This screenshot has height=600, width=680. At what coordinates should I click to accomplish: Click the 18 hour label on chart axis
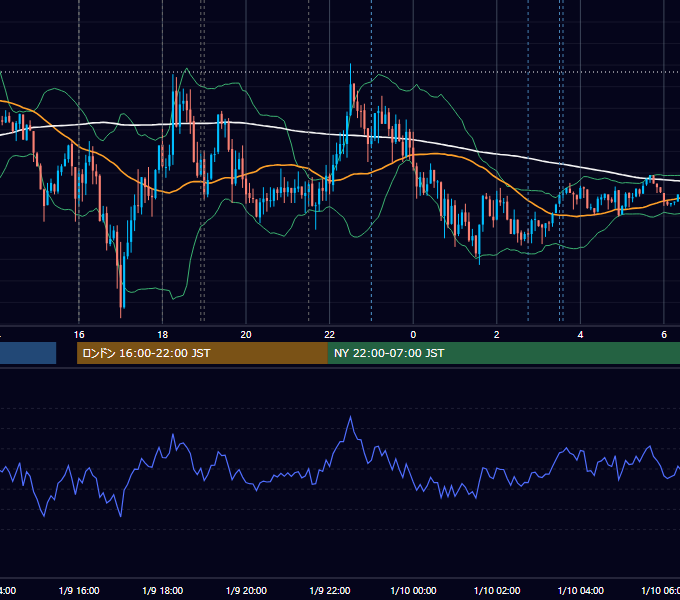[x=162, y=335]
